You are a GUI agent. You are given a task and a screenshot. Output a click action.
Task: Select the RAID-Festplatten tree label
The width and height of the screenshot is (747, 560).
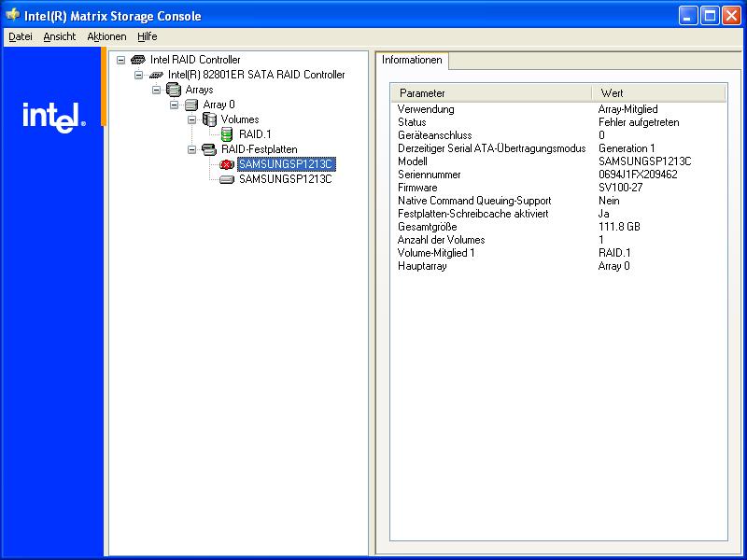(x=260, y=149)
